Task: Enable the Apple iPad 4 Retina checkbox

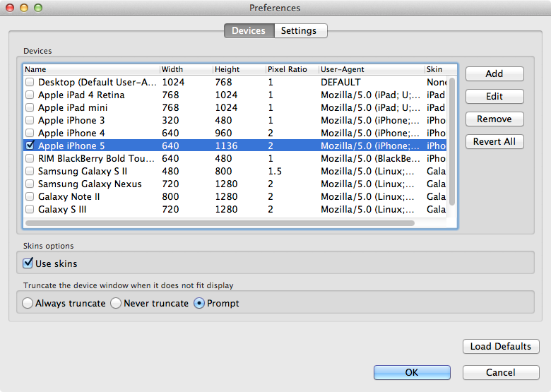Action: (30, 95)
